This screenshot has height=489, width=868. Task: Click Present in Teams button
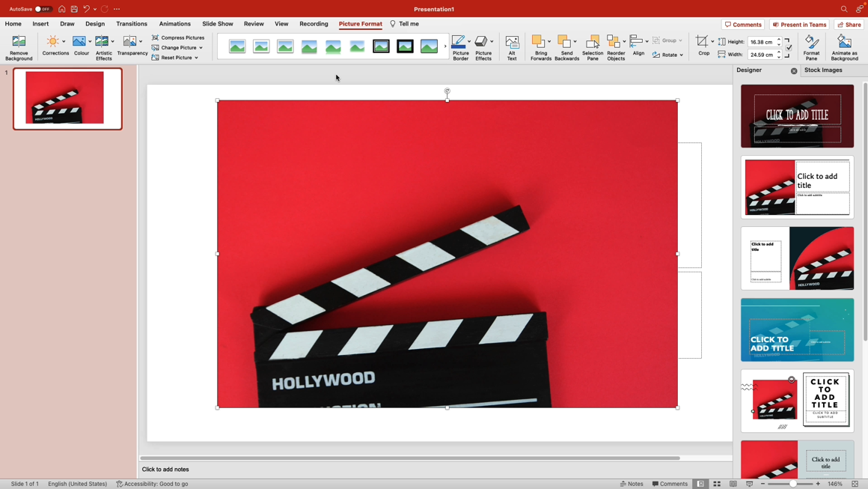(x=800, y=25)
